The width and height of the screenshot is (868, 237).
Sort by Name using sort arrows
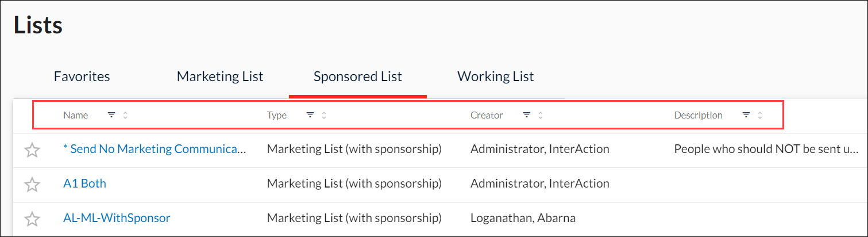(125, 115)
